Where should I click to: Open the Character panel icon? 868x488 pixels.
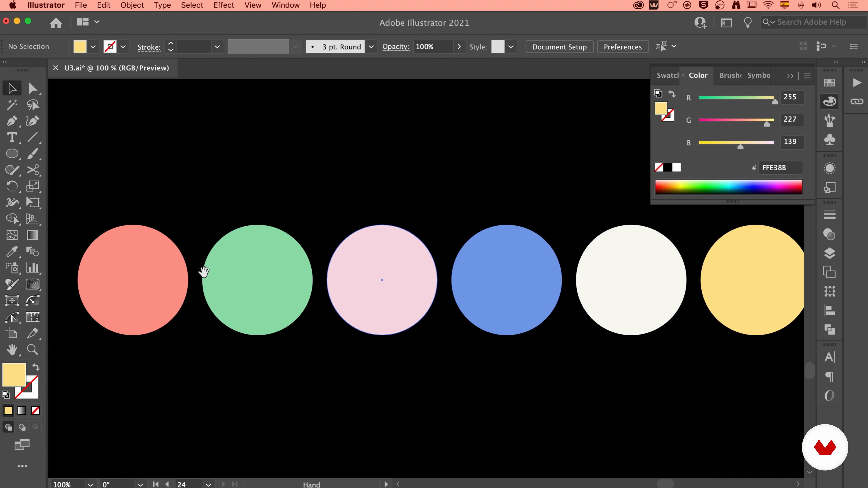(x=829, y=357)
